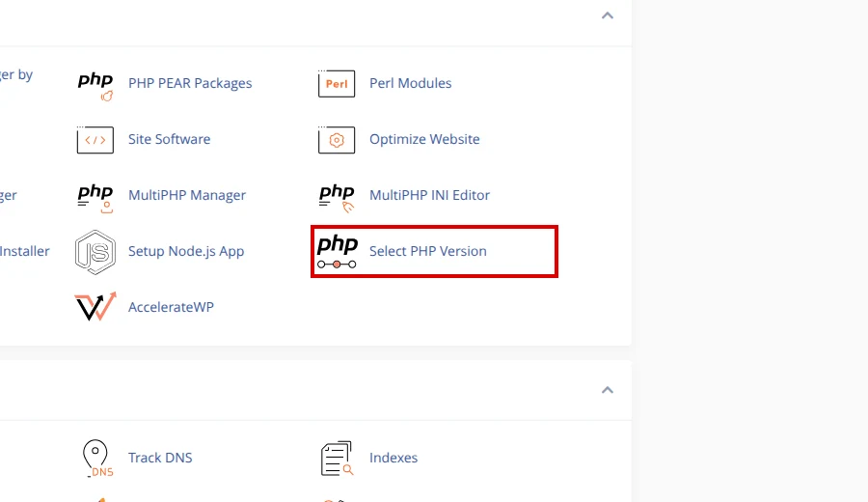The height and width of the screenshot is (502, 868).
Task: Click the Optimize Website gear icon
Action: click(x=337, y=140)
